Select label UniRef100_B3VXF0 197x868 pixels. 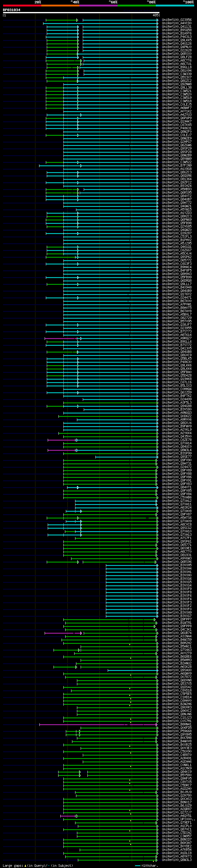pyautogui.click(x=176, y=609)
